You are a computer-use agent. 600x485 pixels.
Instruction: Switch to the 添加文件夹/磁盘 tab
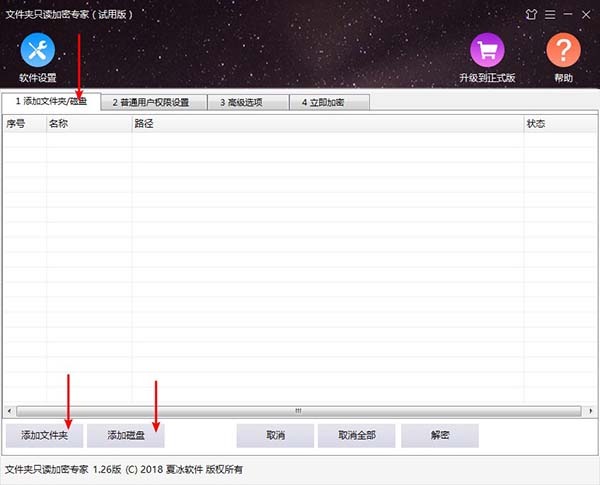click(x=51, y=101)
